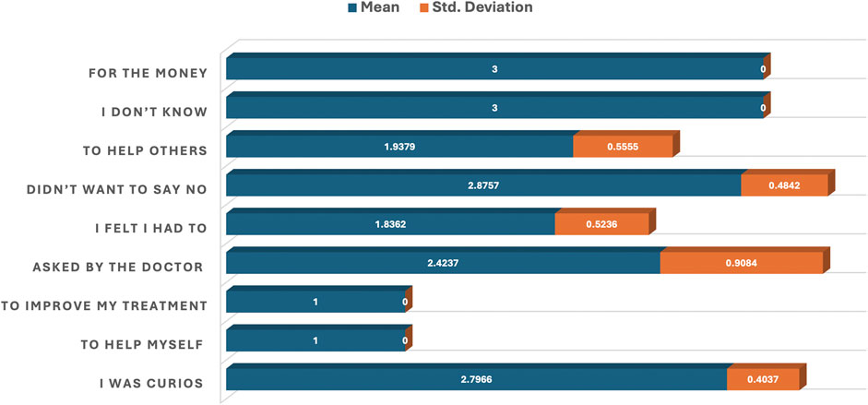Click the 1.8362 mean data label
The width and height of the screenshot is (868, 405).
(390, 224)
